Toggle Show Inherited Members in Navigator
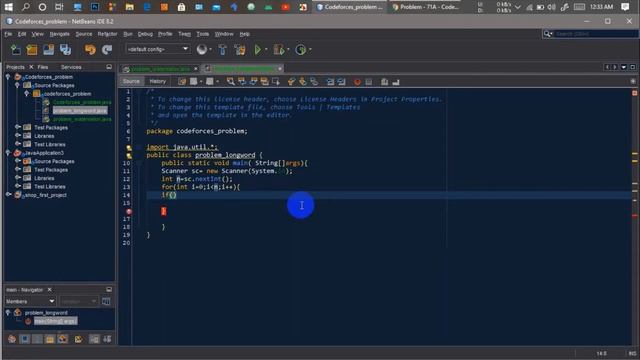This screenshot has height=360, width=640. tap(12, 339)
